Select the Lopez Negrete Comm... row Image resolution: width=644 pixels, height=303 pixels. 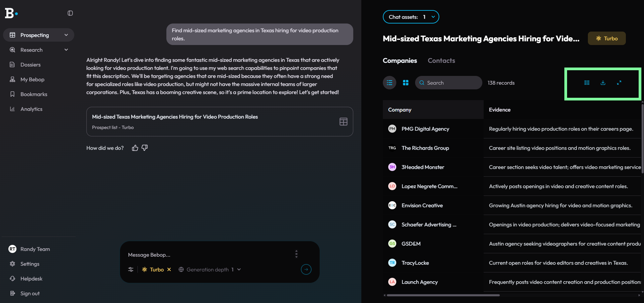click(x=429, y=186)
